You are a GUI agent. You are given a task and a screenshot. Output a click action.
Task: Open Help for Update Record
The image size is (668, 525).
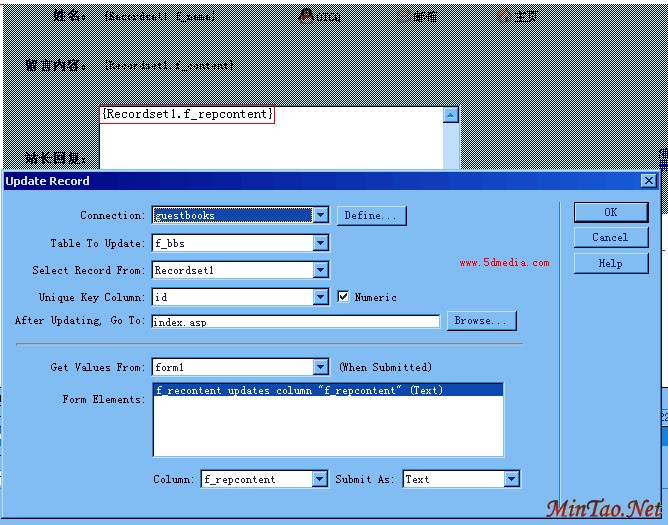click(610, 263)
